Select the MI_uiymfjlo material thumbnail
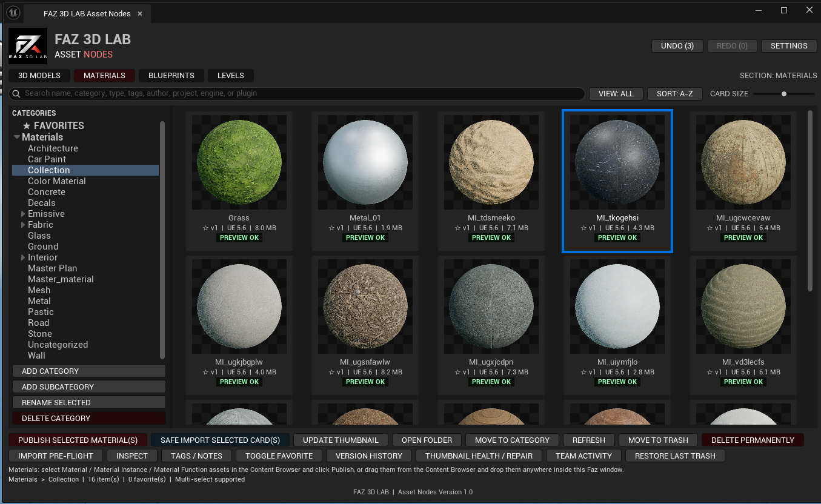 (617, 307)
